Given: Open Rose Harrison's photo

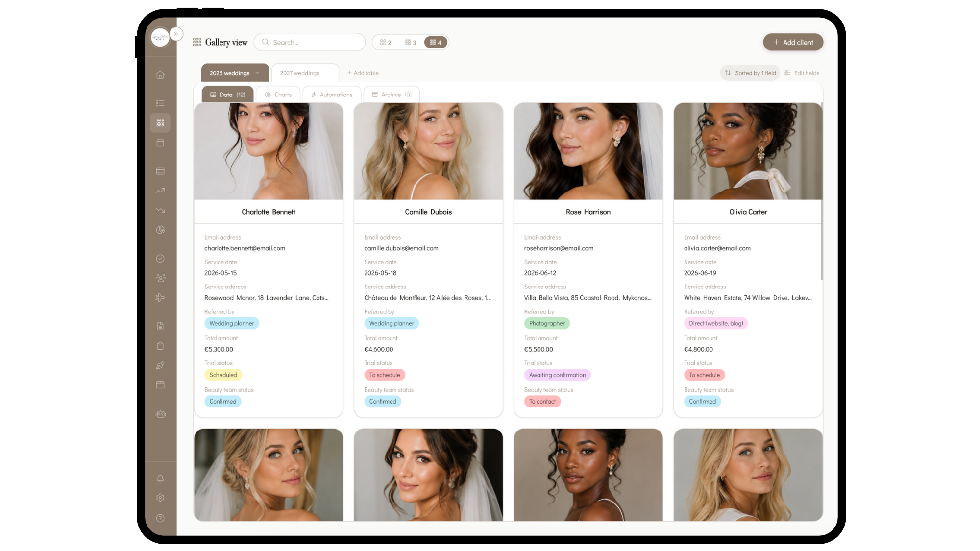Looking at the screenshot, I should [x=588, y=151].
